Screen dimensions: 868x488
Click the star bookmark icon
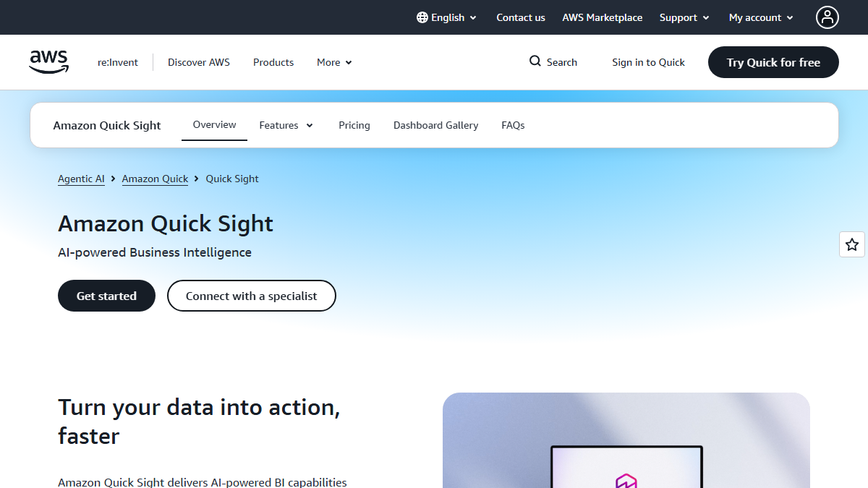[x=852, y=244]
